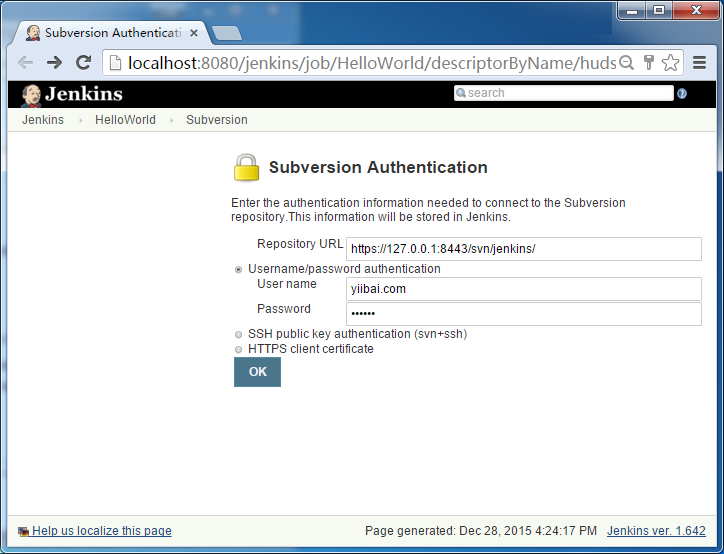
Task: Click the Password label
Action: point(284,309)
